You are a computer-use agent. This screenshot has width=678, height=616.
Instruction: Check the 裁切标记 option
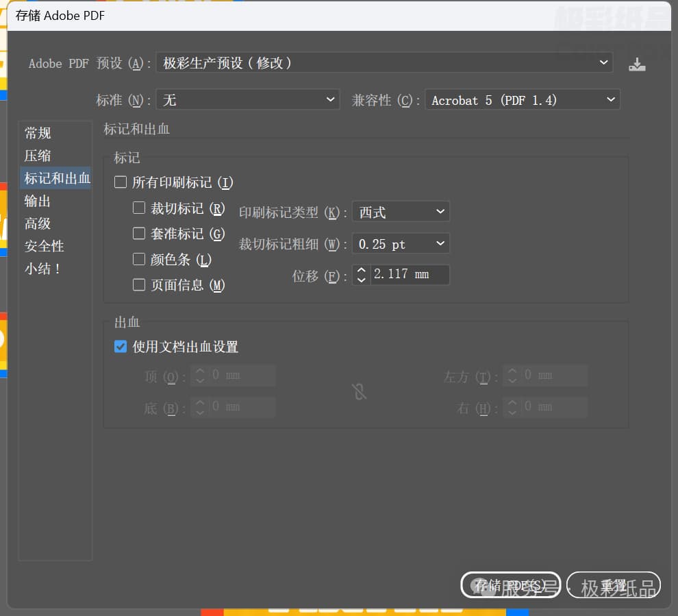click(x=139, y=208)
